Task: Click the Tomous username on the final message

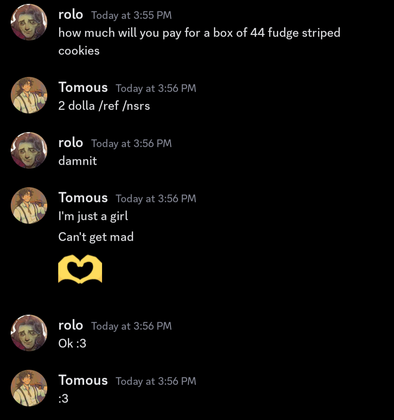Action: 83,380
